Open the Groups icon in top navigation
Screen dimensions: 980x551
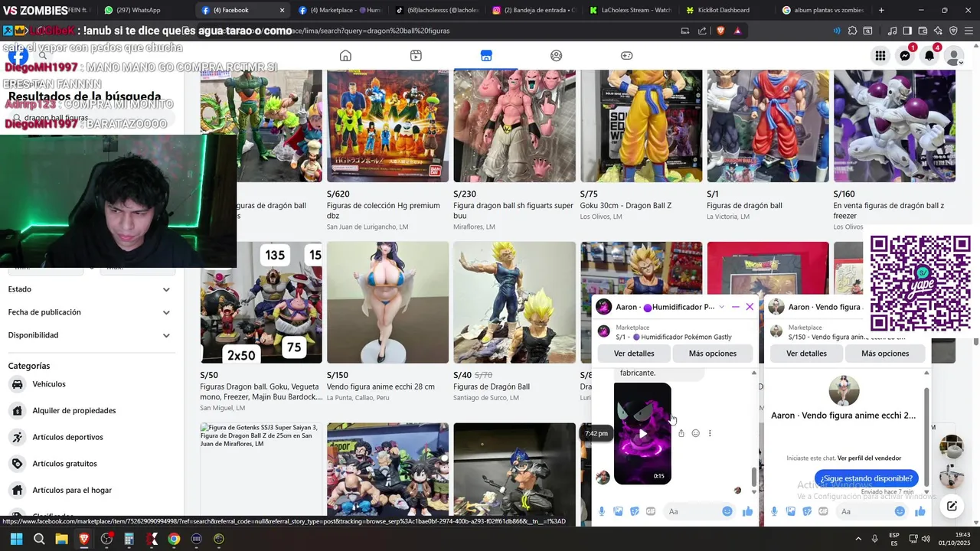click(x=557, y=56)
